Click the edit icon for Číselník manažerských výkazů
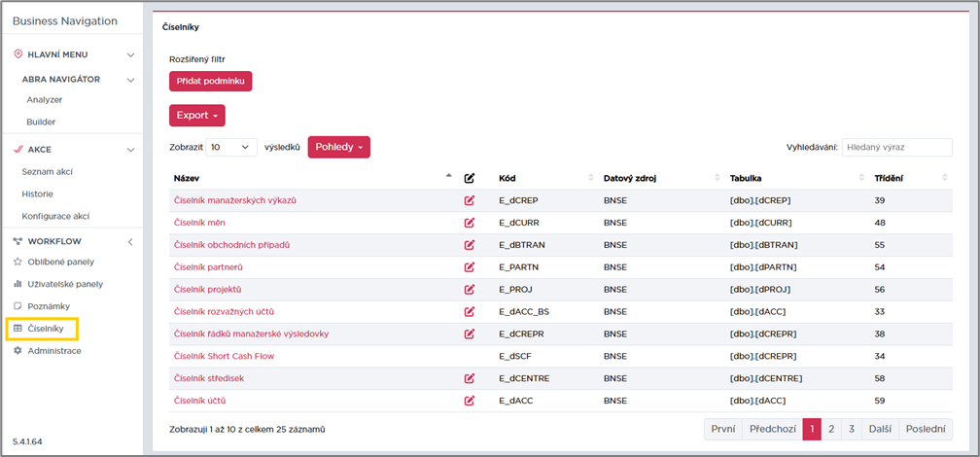980x457 pixels. coord(470,200)
